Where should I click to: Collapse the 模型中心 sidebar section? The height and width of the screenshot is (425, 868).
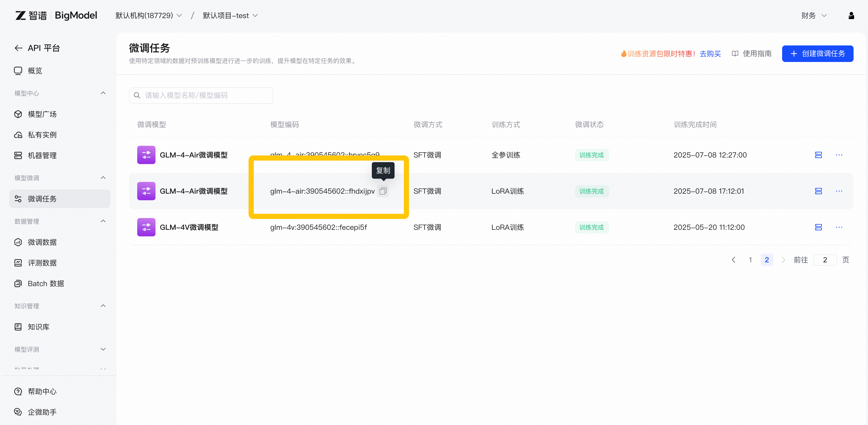pos(103,93)
